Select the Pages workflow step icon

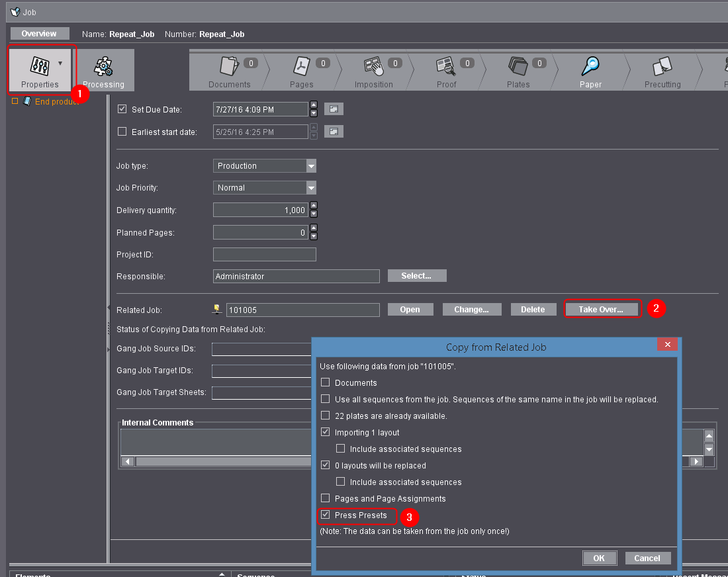tap(302, 66)
